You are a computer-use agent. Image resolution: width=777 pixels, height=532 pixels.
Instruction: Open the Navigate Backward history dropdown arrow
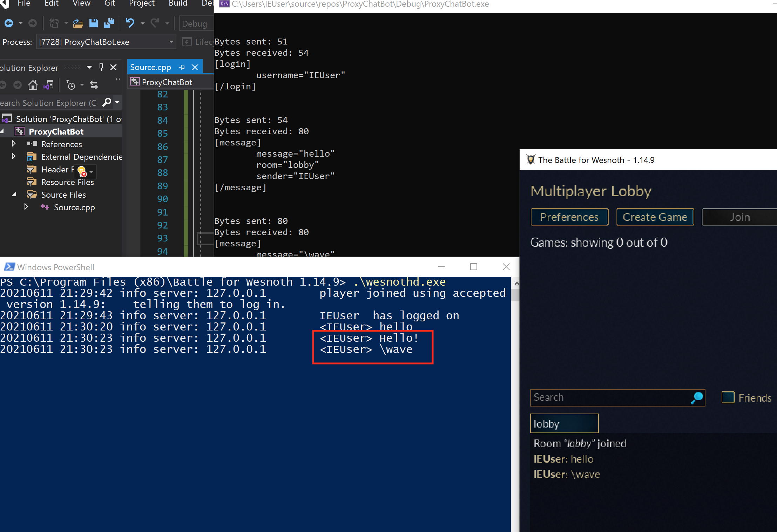[21, 23]
